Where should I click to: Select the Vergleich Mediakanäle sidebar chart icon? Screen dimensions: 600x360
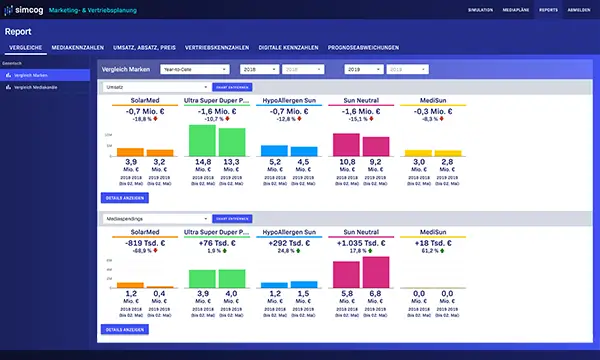(x=8, y=87)
